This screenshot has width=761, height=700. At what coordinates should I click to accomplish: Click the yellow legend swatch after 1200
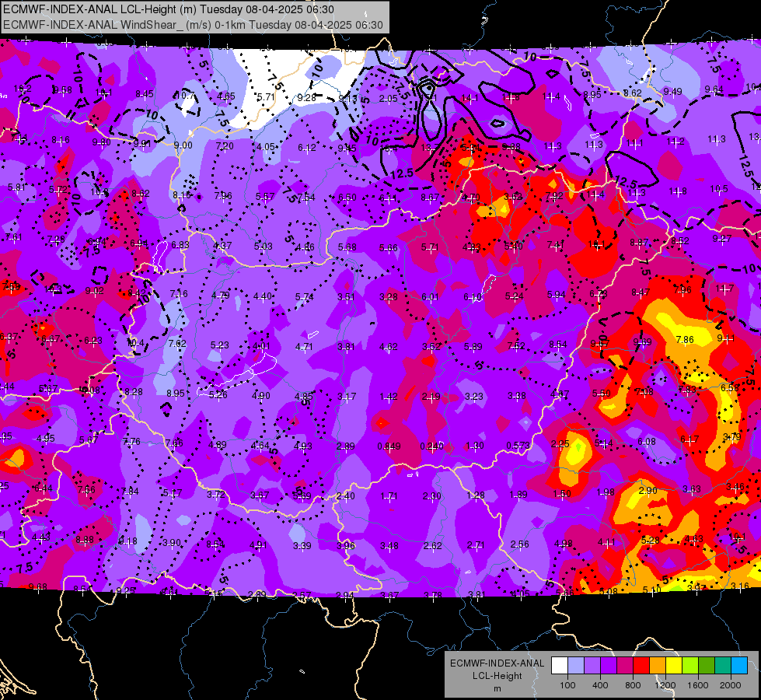[674, 666]
